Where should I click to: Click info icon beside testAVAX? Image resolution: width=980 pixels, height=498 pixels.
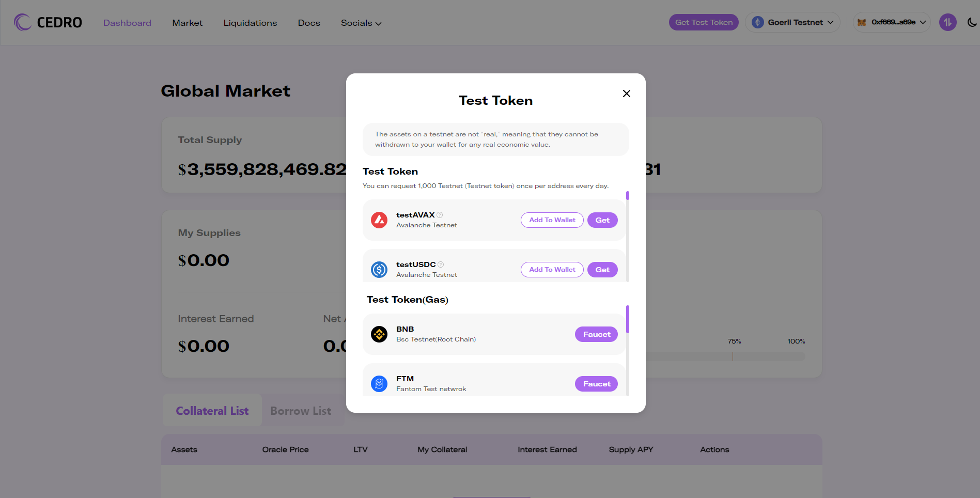[440, 215]
